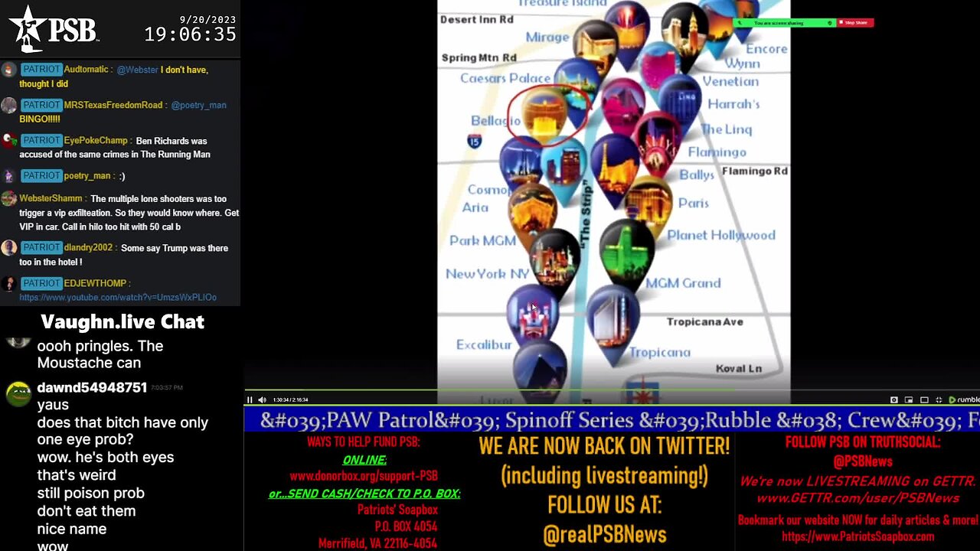Seek along the green video progress bar
The height and width of the screenshot is (551, 980).
[x=490, y=390]
